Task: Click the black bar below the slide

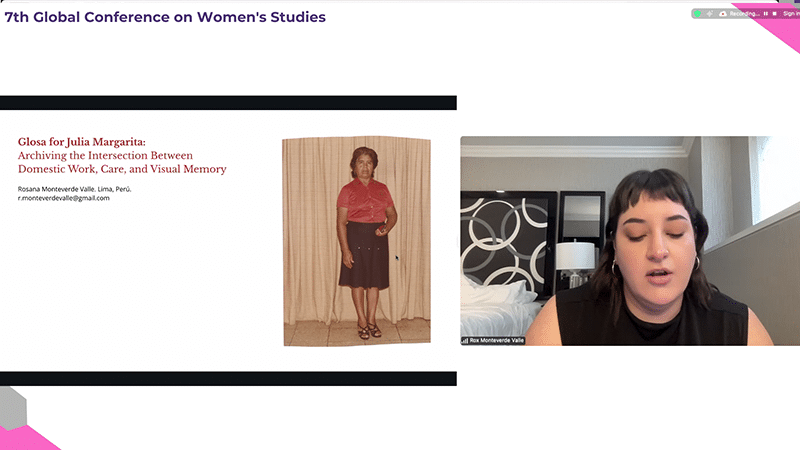Action: [228, 379]
